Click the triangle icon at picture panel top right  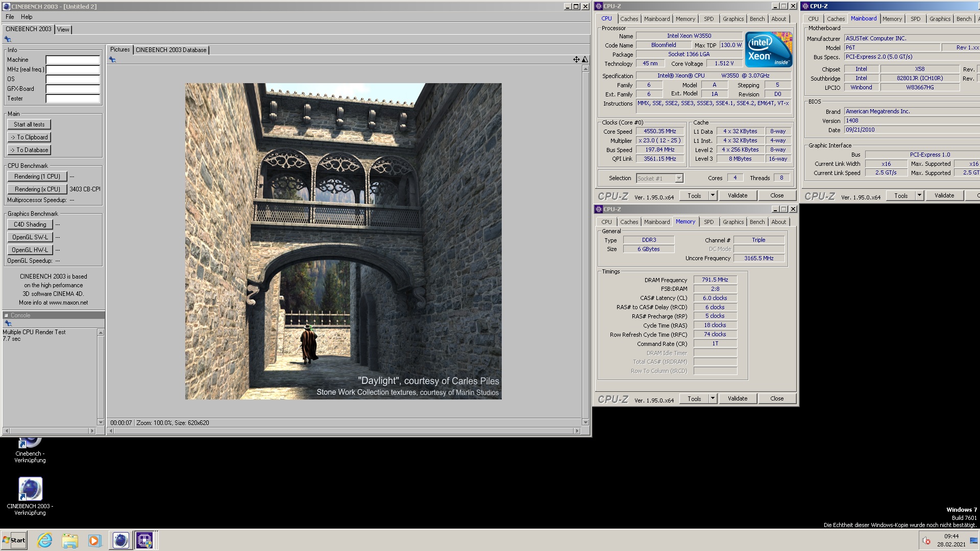pos(585,60)
